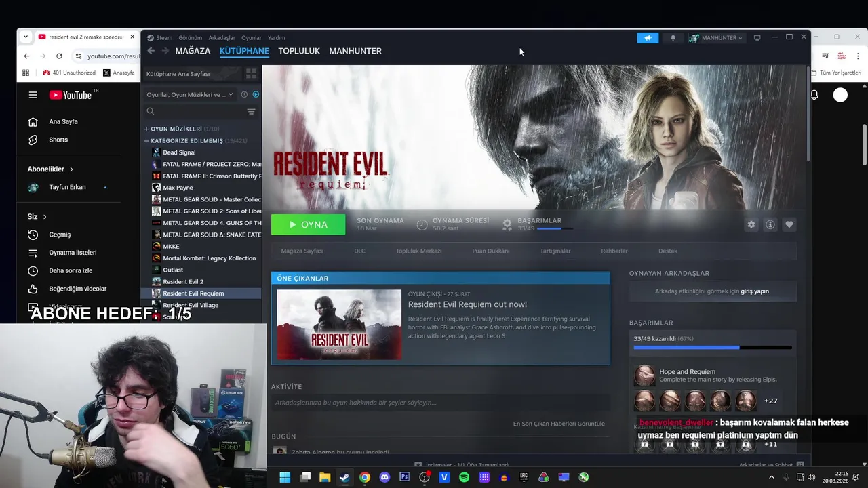Open the volume control in system tray

coord(812,477)
